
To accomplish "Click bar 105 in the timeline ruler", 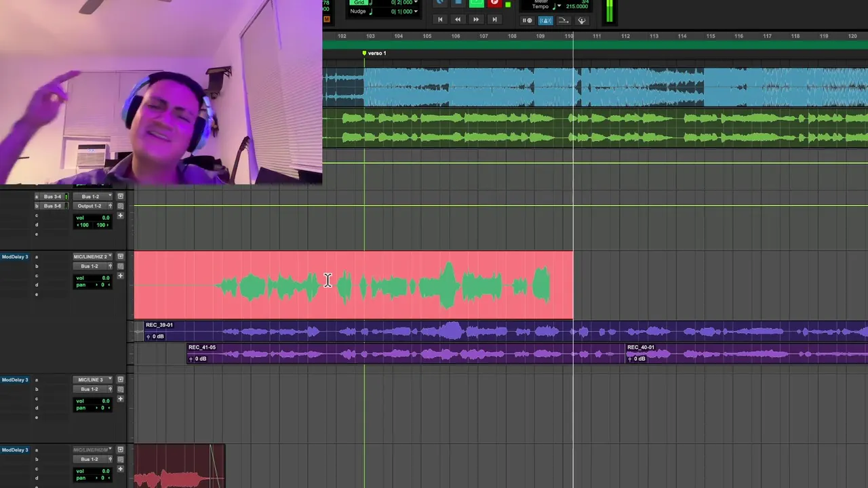I will click(x=427, y=36).
